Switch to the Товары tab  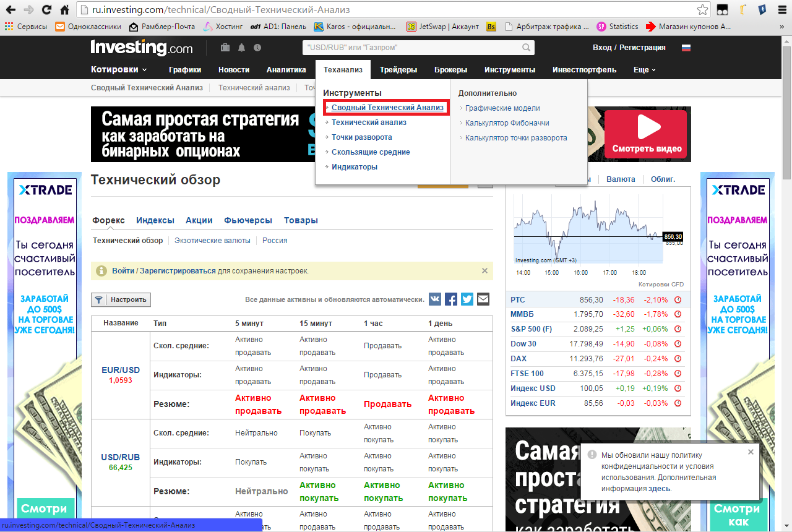[301, 220]
